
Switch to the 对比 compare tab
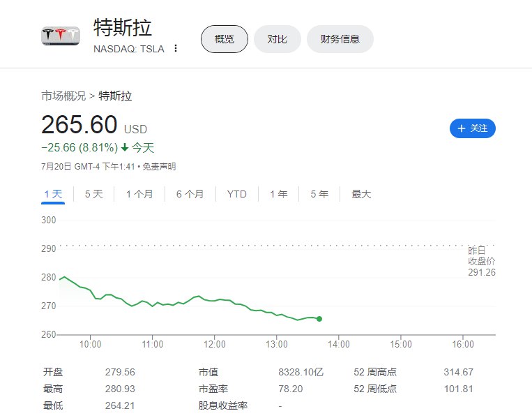point(278,39)
